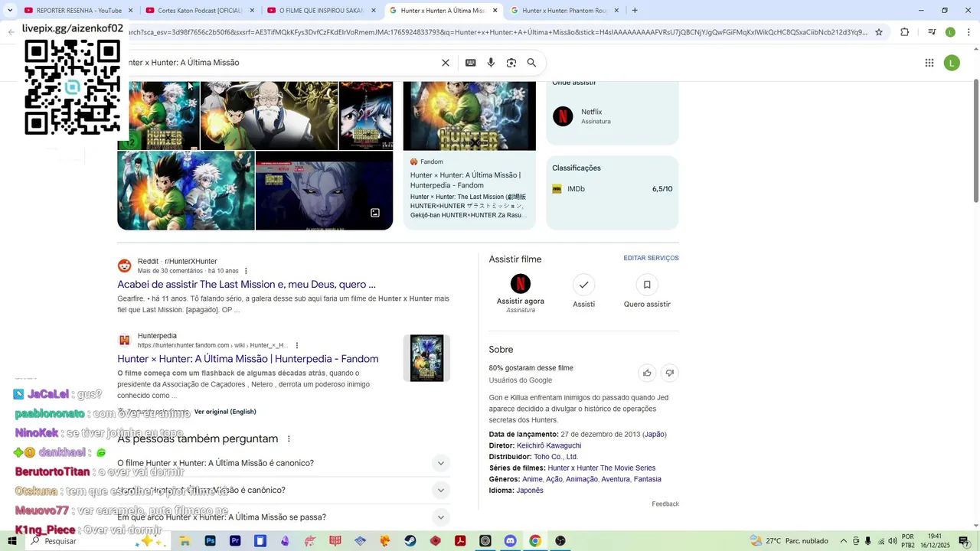Viewport: 980px width, 551px height.
Task: Search by image using the Lens icon
Action: pyautogui.click(x=511, y=63)
